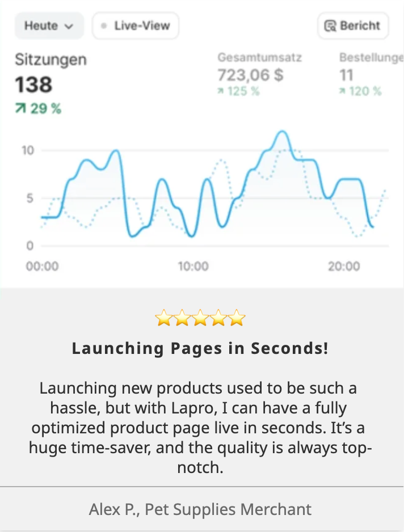Image resolution: width=404 pixels, height=532 pixels.
Task: Toggle the Live-View button
Action: tap(135, 26)
